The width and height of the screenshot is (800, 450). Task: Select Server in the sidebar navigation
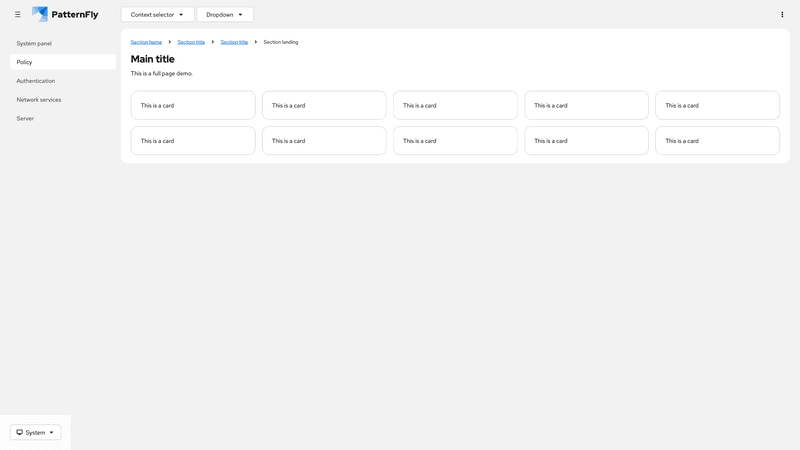25,118
